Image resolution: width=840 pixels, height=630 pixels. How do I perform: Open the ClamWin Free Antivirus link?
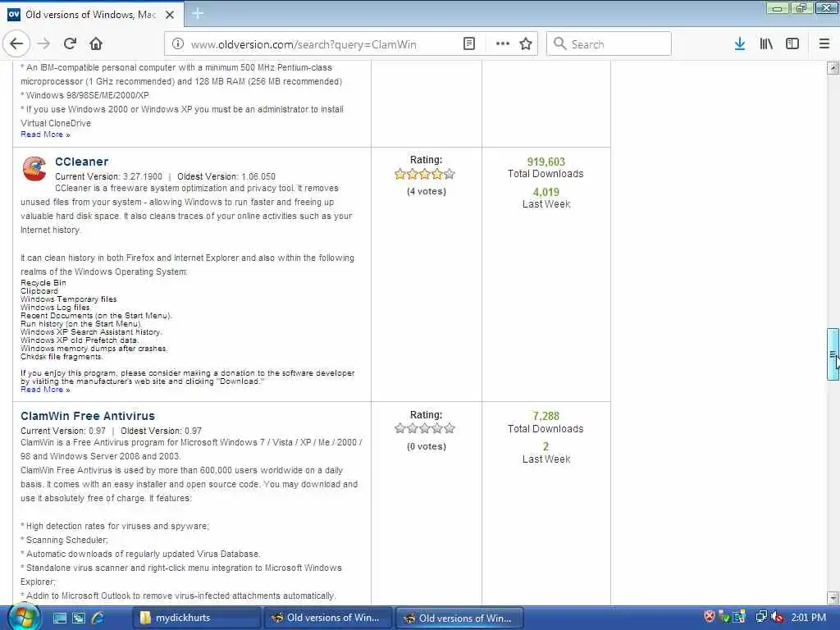click(87, 416)
